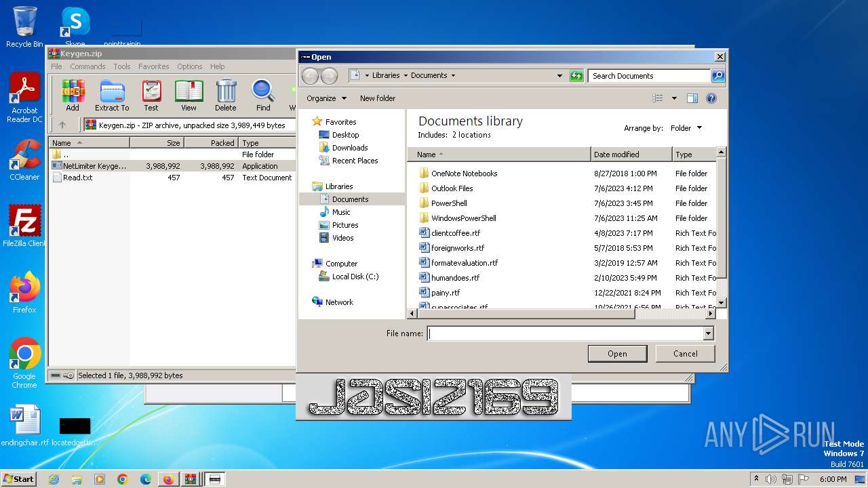
Task: Open the Favorites menu in WinRAR
Action: point(154,66)
